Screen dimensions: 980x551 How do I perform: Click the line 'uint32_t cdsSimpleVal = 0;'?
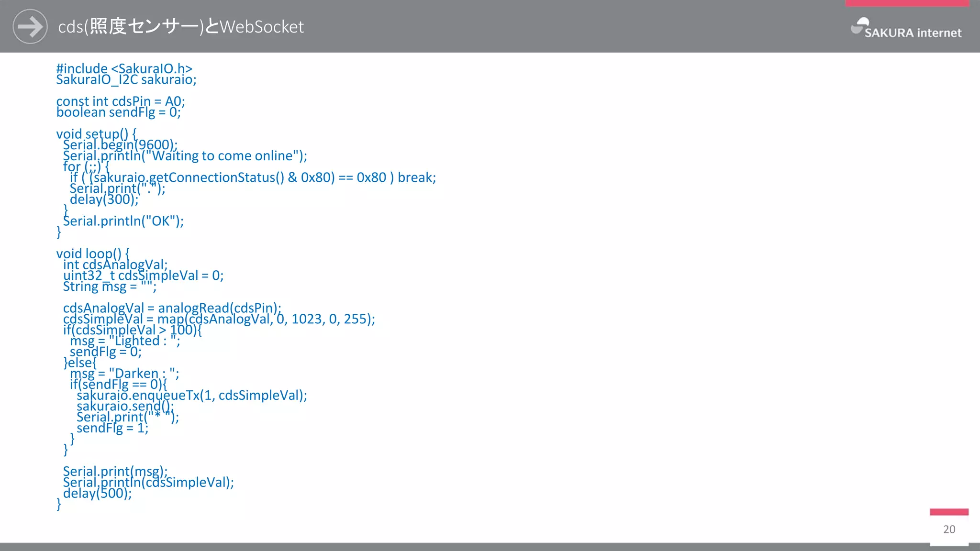(144, 275)
